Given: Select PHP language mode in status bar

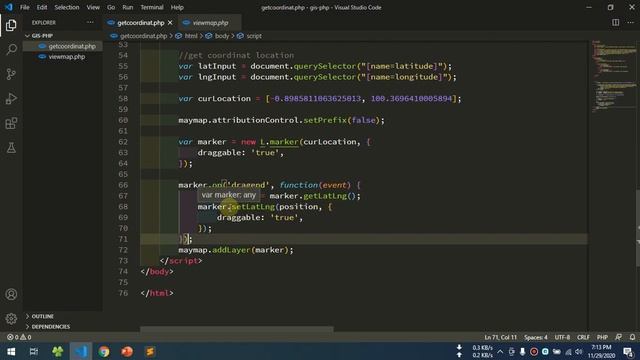Looking at the screenshot, I should (602, 337).
